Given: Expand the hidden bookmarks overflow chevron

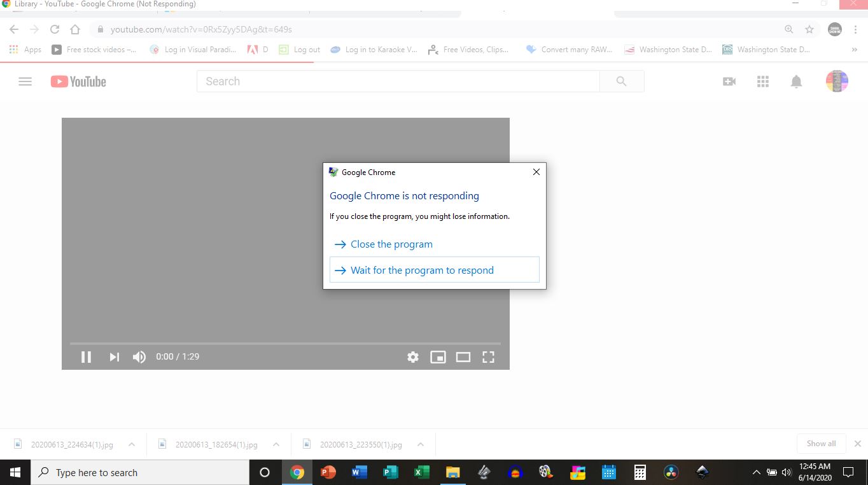Looking at the screenshot, I should [x=855, y=49].
